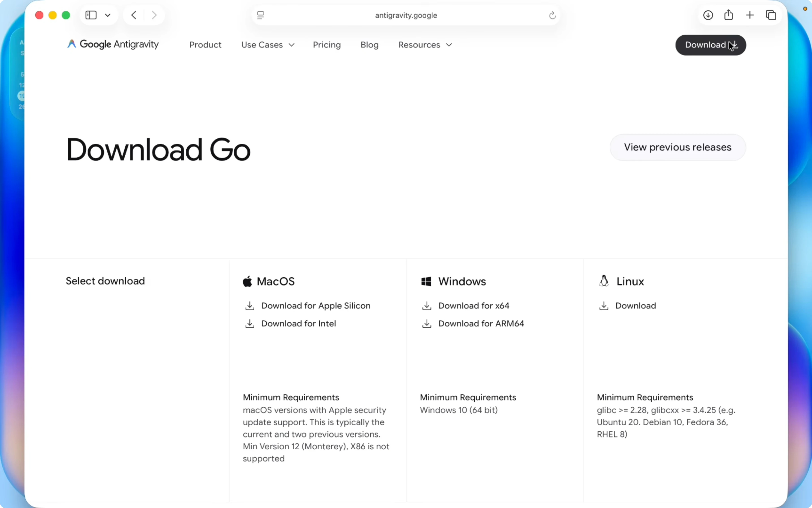812x508 pixels.
Task: Click the download icon under Linux
Action: (x=604, y=306)
